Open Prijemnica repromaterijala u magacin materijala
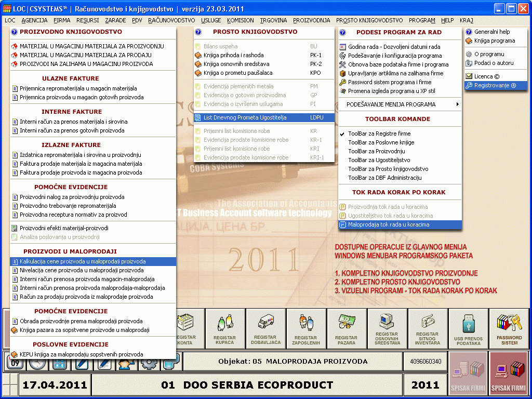532x399 pixels. (94, 88)
